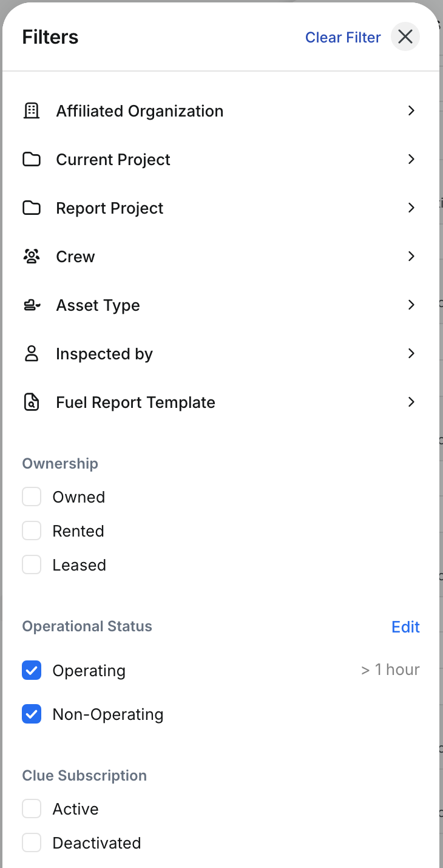Viewport: 443px width, 868px height.
Task: Click the Clue Subscription section heading
Action: click(x=84, y=776)
